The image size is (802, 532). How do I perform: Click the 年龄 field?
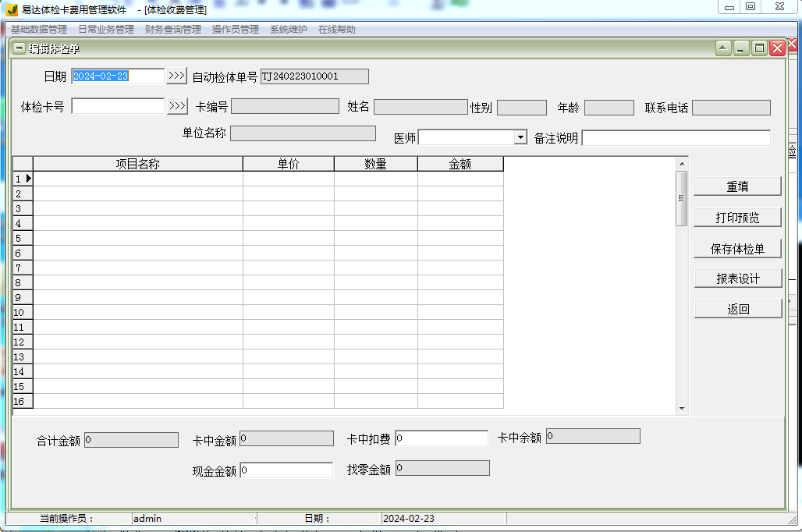pyautogui.click(x=609, y=108)
